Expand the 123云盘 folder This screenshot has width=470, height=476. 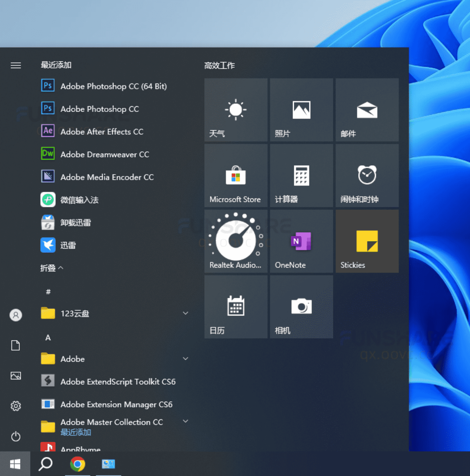pyautogui.click(x=114, y=313)
